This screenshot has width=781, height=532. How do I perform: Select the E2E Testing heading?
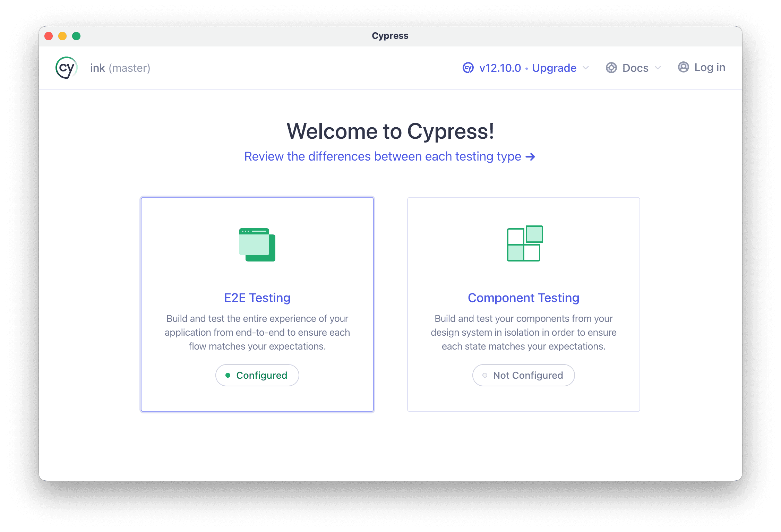tap(257, 298)
